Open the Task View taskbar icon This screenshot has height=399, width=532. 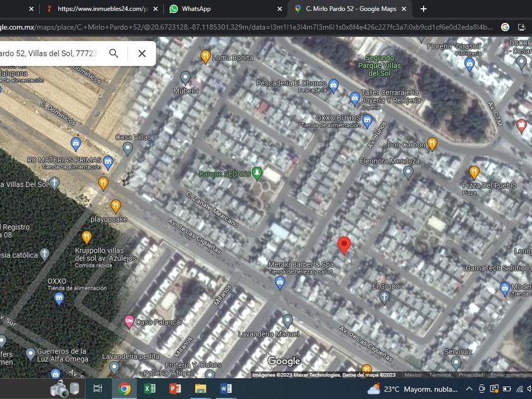click(x=98, y=388)
